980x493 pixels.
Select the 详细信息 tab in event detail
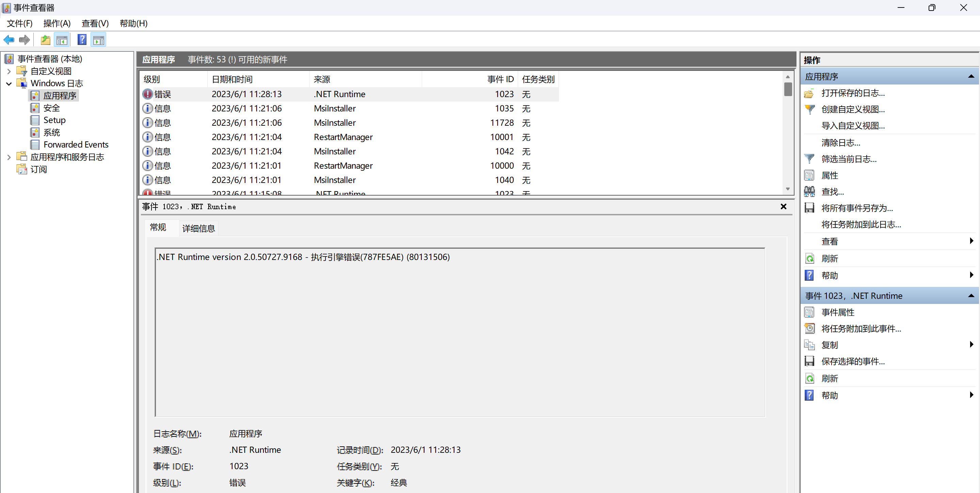pyautogui.click(x=199, y=228)
